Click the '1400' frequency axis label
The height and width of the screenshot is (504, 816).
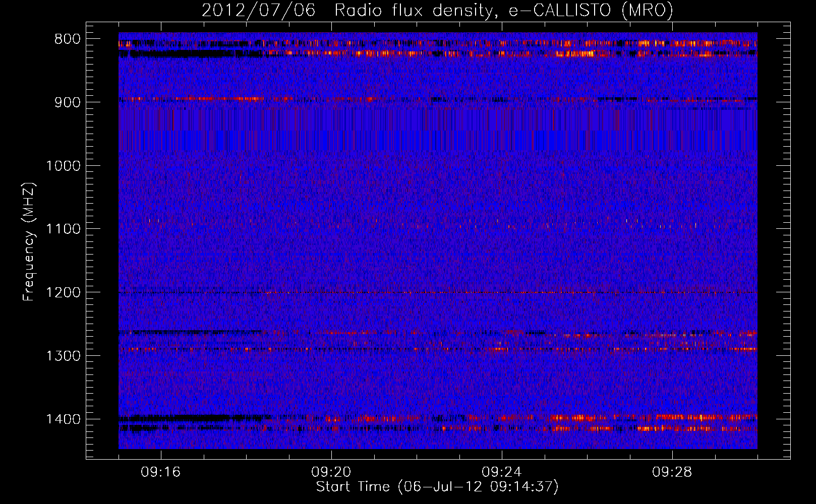point(63,419)
